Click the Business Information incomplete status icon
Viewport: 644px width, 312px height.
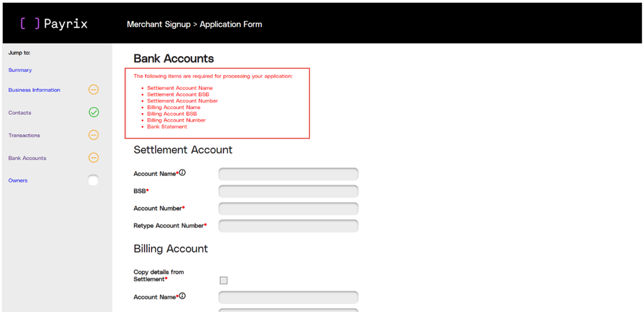pos(94,90)
